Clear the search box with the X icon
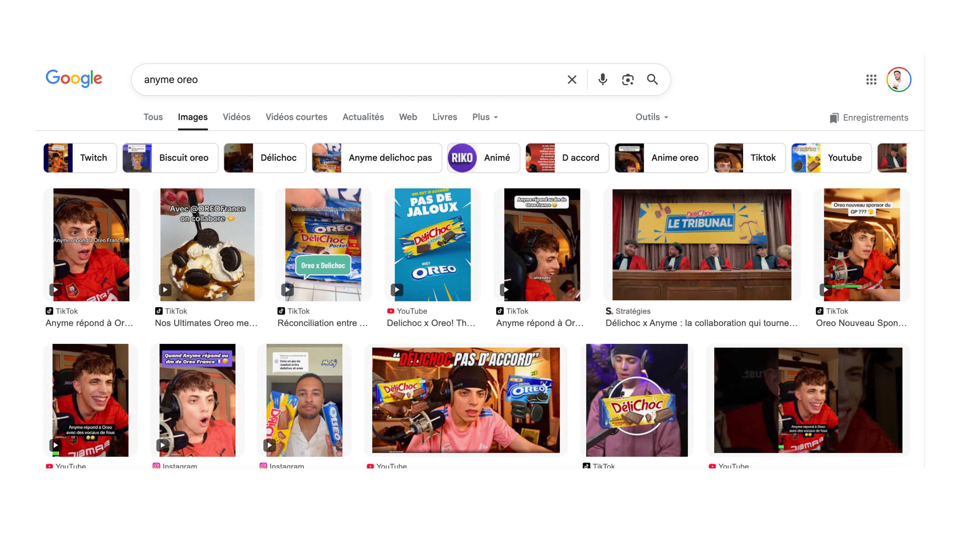This screenshot has width=980, height=551. [x=572, y=80]
